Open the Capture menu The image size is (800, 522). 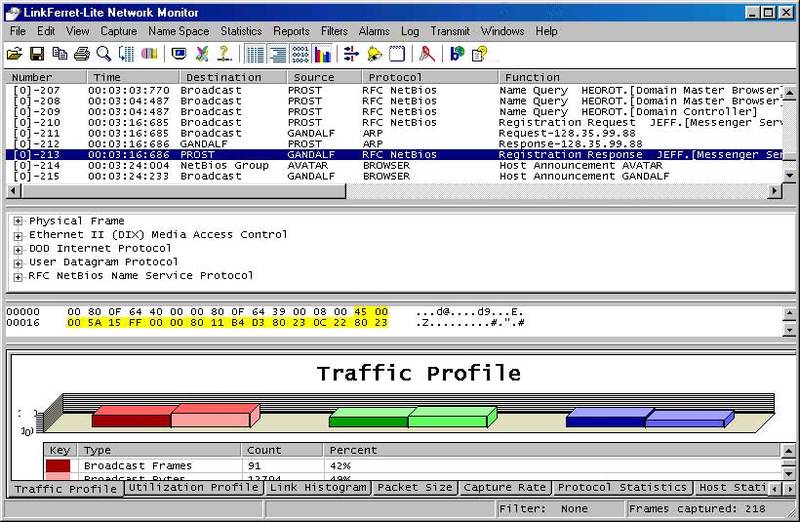pos(118,31)
